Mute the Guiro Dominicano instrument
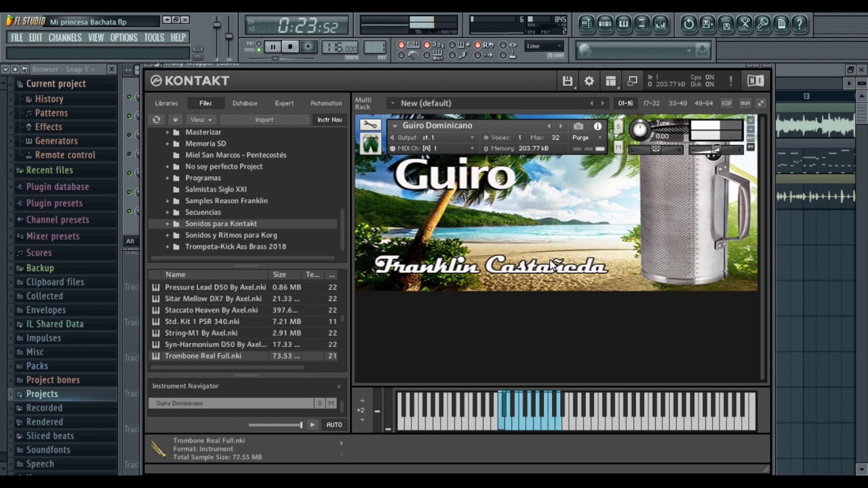This screenshot has height=488, width=868. pos(618,146)
